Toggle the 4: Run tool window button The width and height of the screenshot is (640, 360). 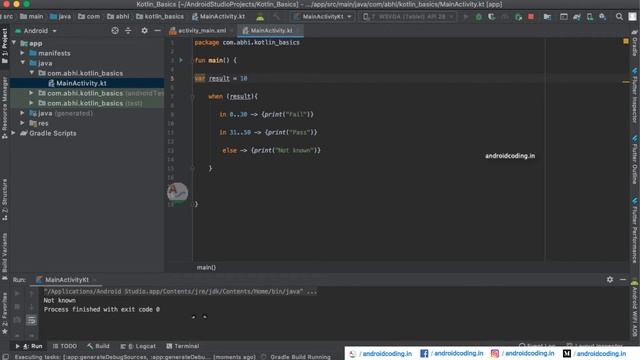point(29,346)
